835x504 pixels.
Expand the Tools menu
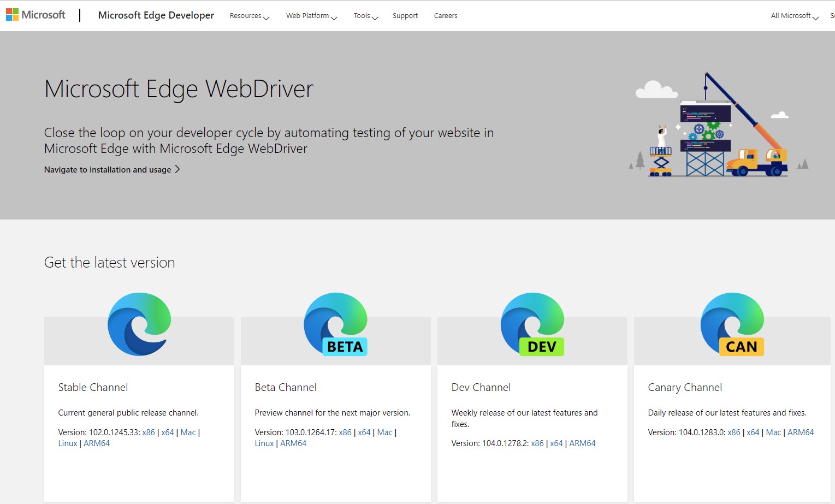coord(366,16)
